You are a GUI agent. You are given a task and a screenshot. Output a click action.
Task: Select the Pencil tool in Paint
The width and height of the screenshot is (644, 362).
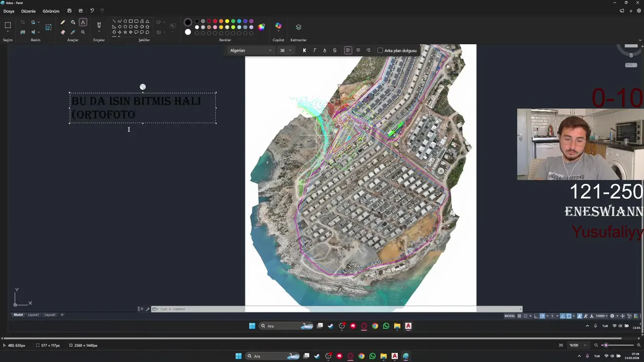coord(63,22)
